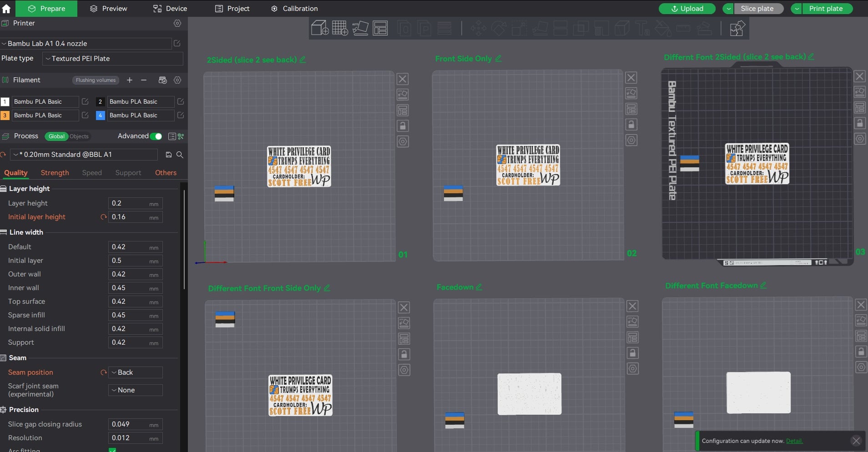The height and width of the screenshot is (452, 868).
Task: Open the printer preset dropdown
Action: 86,44
